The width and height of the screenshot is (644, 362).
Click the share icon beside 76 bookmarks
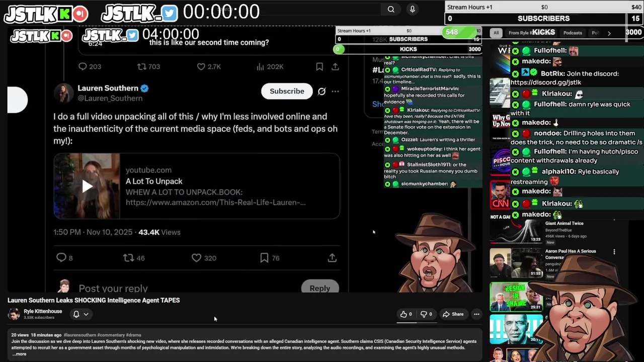pyautogui.click(x=332, y=257)
